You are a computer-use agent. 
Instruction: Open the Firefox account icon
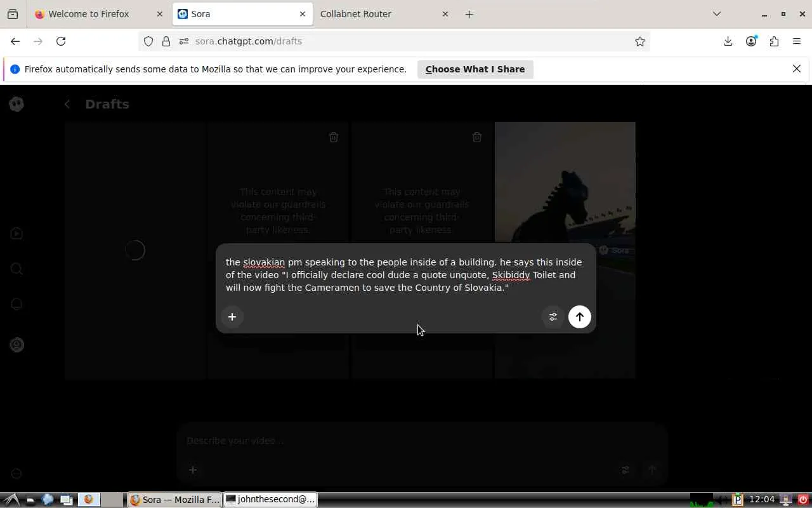(x=751, y=41)
